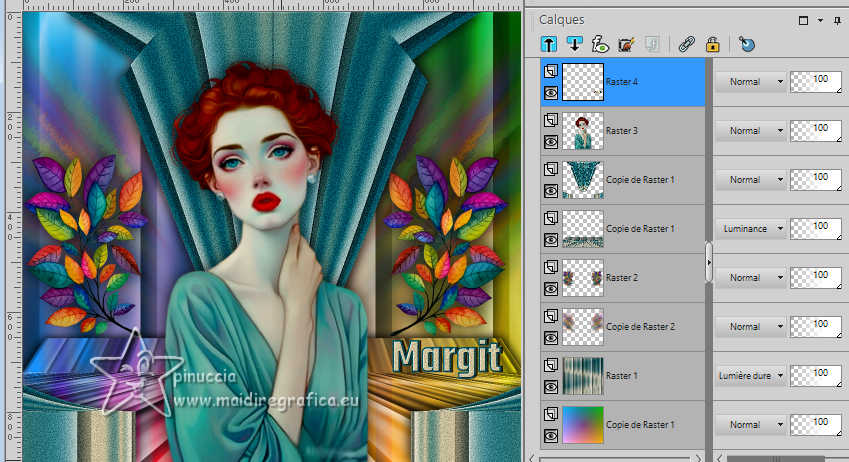
Task: Click the chain link layers icon
Action: [x=687, y=44]
